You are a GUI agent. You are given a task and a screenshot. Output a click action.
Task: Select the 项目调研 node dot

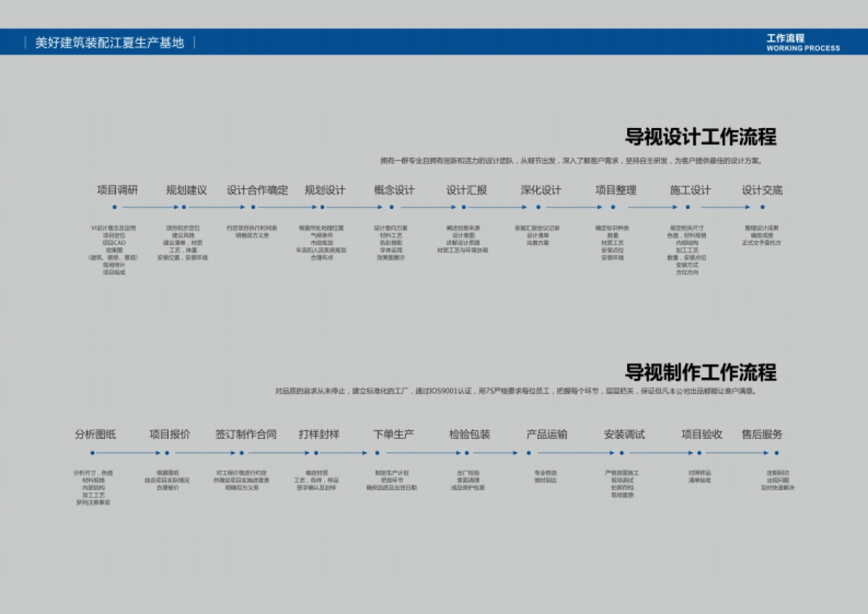point(114,206)
